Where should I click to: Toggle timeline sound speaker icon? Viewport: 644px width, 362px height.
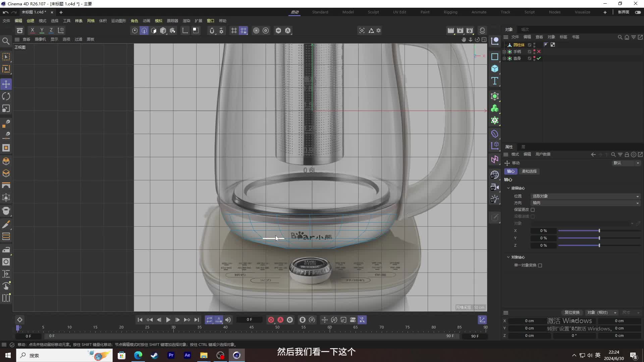pos(228,320)
